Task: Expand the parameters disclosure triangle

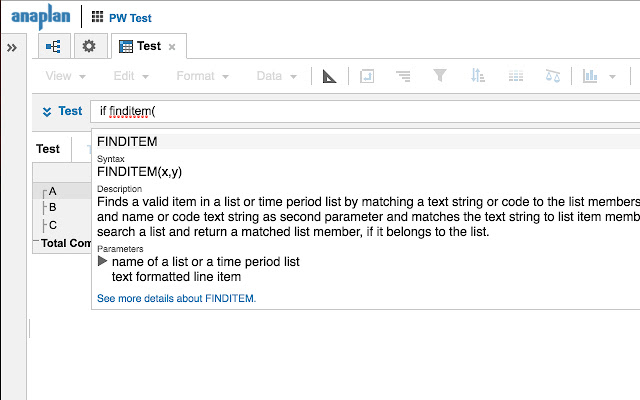Action: 102,261
